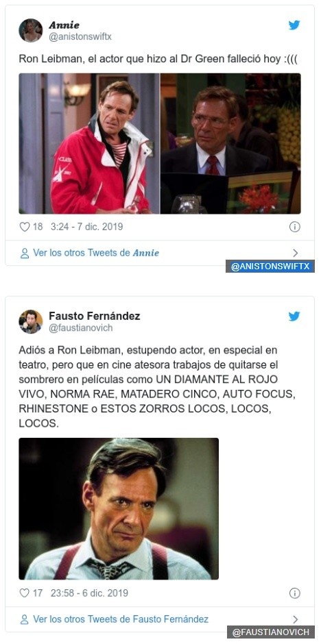Click the Twitter bird icon on Fausto's tweet
This screenshot has height=644, width=321.
pos(294,317)
